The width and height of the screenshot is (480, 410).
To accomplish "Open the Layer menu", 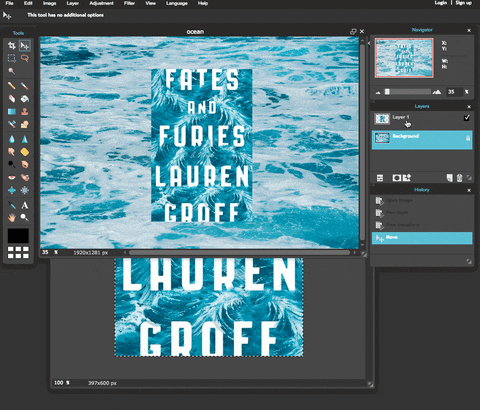I will point(72,3).
